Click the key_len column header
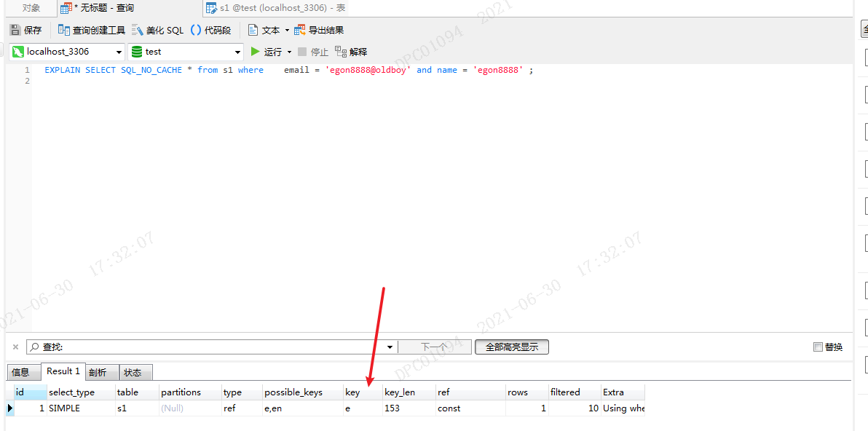868x431 pixels. tap(409, 392)
